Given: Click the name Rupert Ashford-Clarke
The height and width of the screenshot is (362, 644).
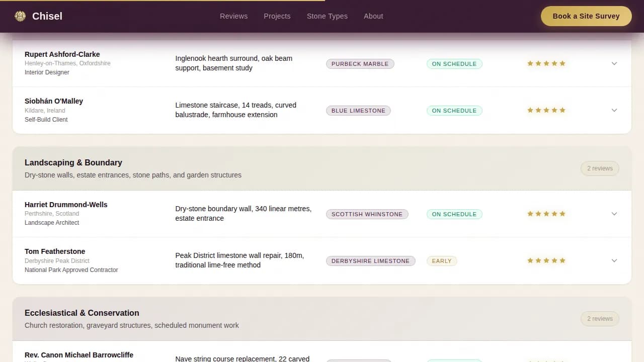Looking at the screenshot, I should tap(62, 54).
